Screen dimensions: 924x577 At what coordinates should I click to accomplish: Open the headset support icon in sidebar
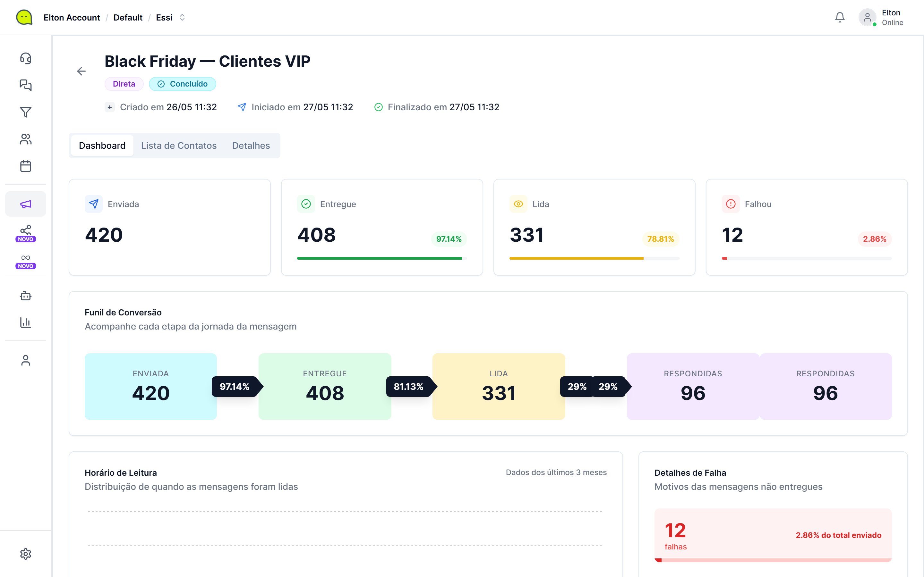[26, 58]
